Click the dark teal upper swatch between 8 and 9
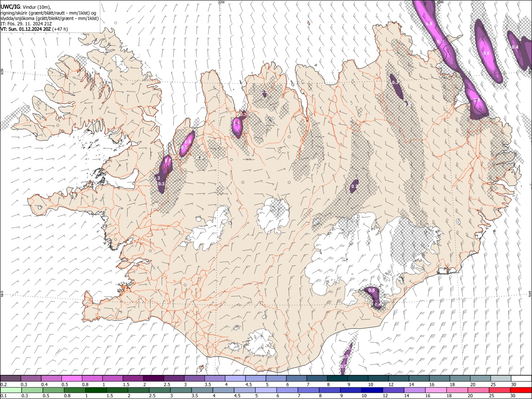Image resolution: width=532 pixels, height=399 pixels. click(337, 379)
